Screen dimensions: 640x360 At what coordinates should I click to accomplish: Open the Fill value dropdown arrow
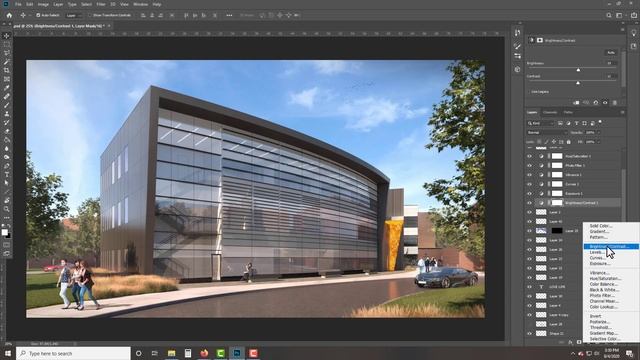[598, 142]
